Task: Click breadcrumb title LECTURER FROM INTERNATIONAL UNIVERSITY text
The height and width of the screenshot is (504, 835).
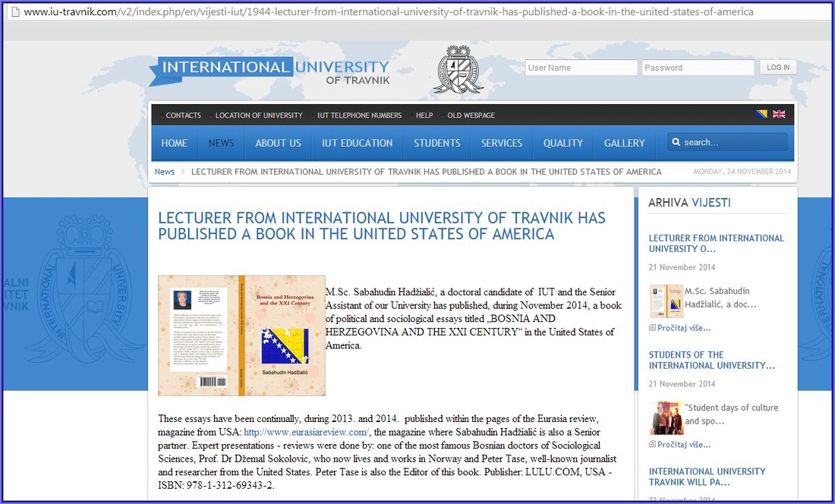Action: (426, 172)
